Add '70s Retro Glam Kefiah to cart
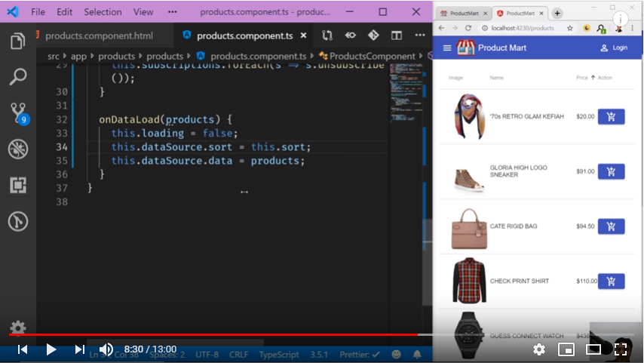 click(611, 117)
